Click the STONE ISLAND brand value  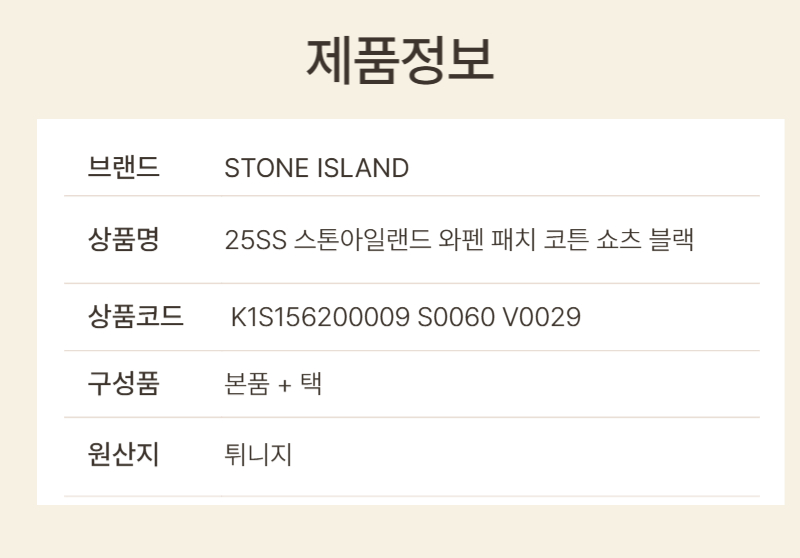316,168
